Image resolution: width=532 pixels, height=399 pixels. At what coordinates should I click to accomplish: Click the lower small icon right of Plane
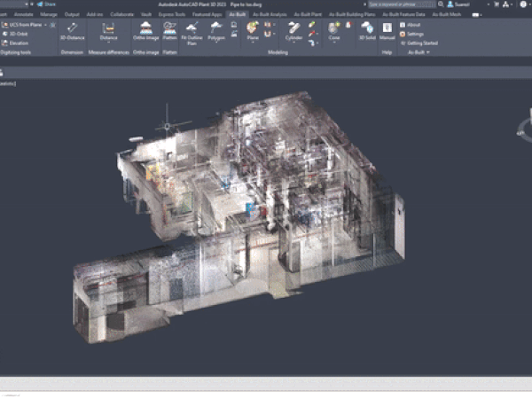click(x=268, y=34)
